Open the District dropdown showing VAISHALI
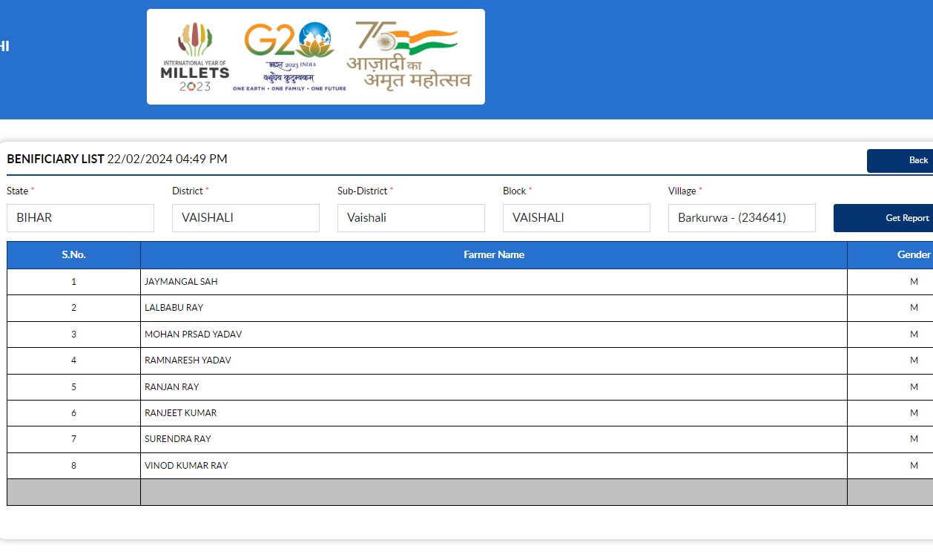The image size is (933, 560). [245, 218]
